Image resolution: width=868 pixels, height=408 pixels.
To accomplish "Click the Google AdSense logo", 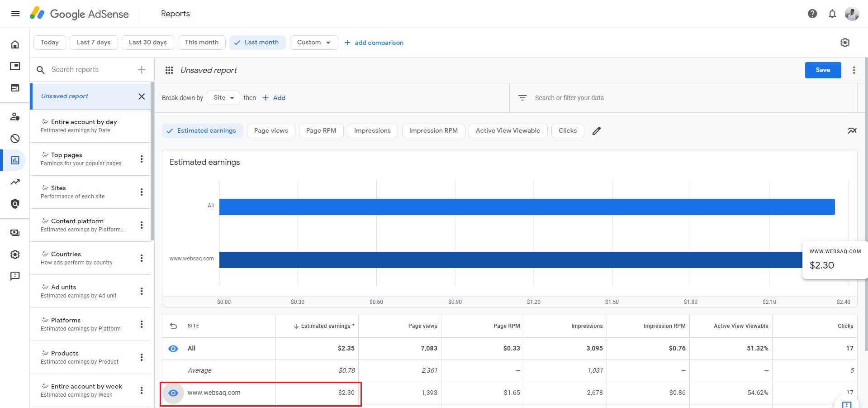I will [79, 14].
